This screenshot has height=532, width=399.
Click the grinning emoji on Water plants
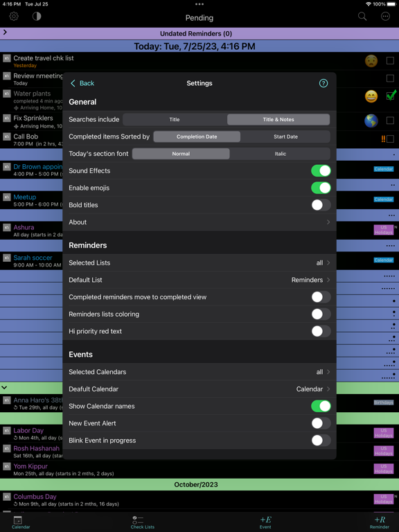click(371, 97)
